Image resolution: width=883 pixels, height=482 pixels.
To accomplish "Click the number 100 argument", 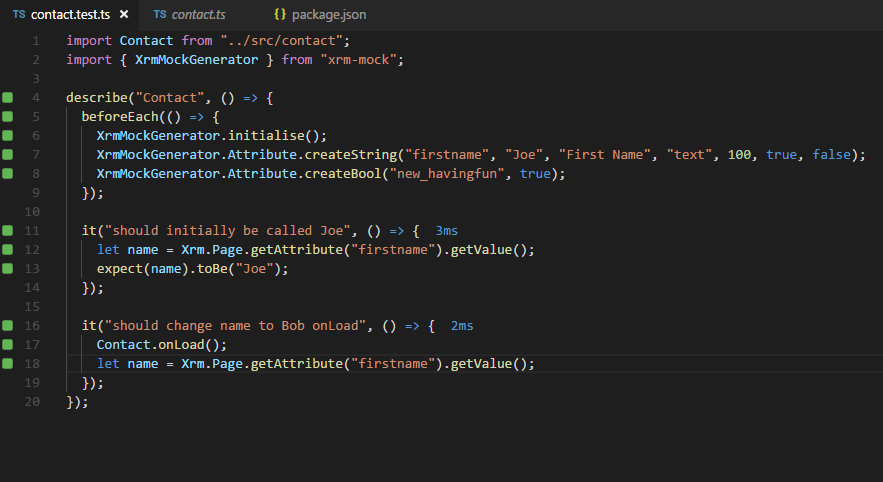I will click(739, 154).
